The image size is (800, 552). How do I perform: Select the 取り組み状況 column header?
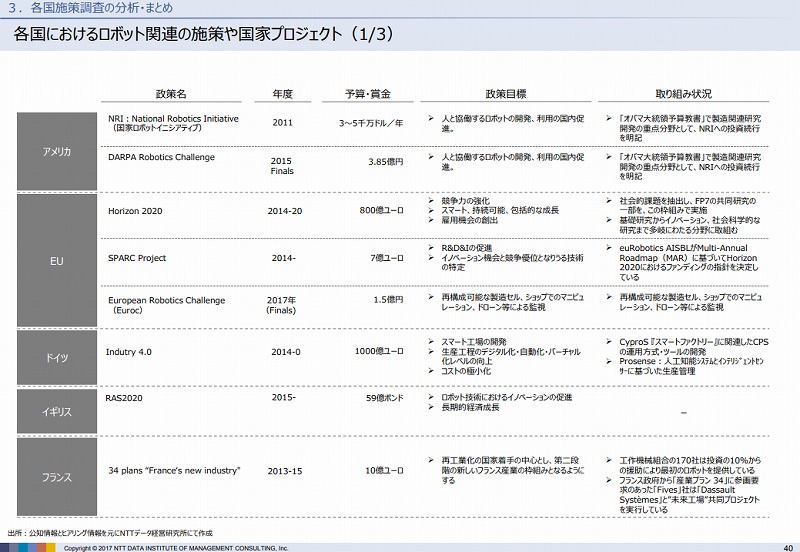coord(684,94)
